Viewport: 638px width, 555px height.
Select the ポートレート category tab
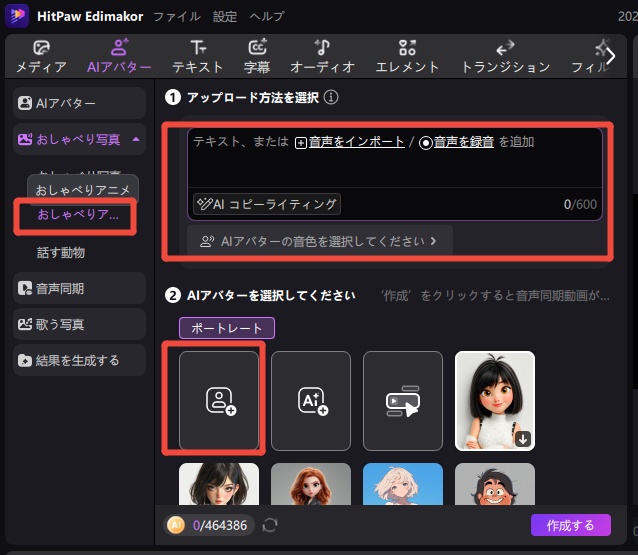[227, 328]
